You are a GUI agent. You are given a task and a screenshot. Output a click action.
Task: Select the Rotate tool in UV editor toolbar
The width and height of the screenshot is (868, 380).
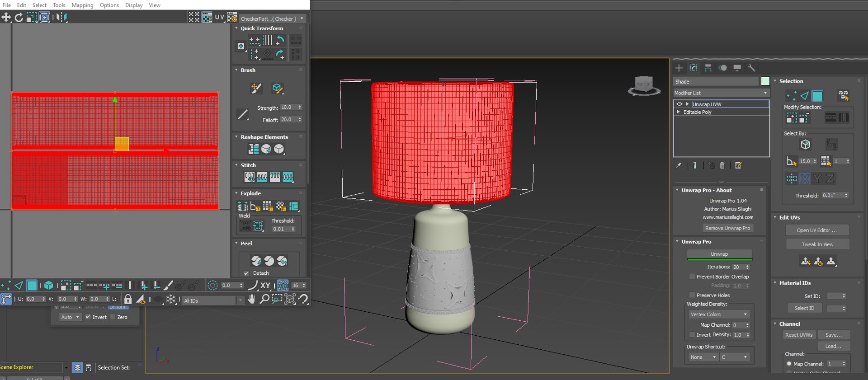(x=19, y=17)
